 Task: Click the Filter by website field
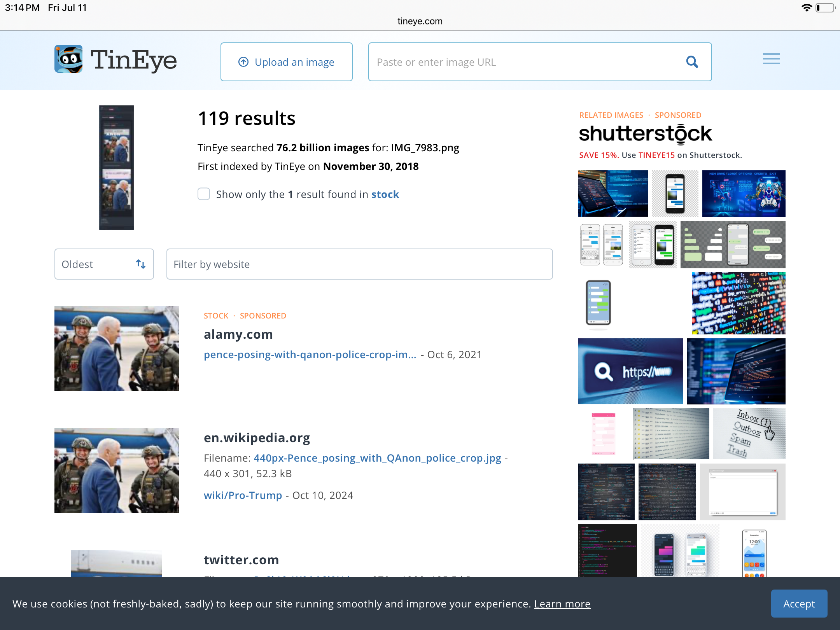(359, 264)
